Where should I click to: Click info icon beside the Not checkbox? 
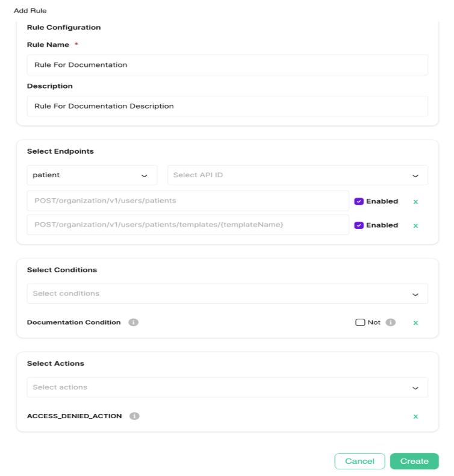pos(391,322)
